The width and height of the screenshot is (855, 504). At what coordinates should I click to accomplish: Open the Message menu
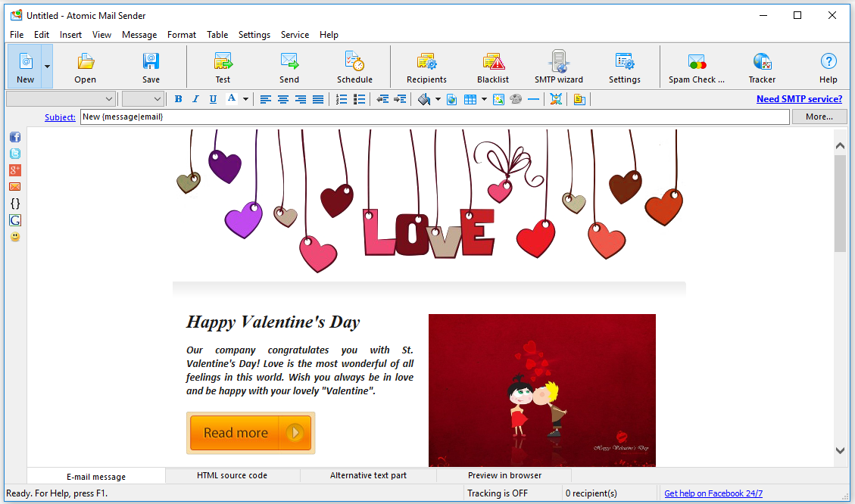coord(139,35)
